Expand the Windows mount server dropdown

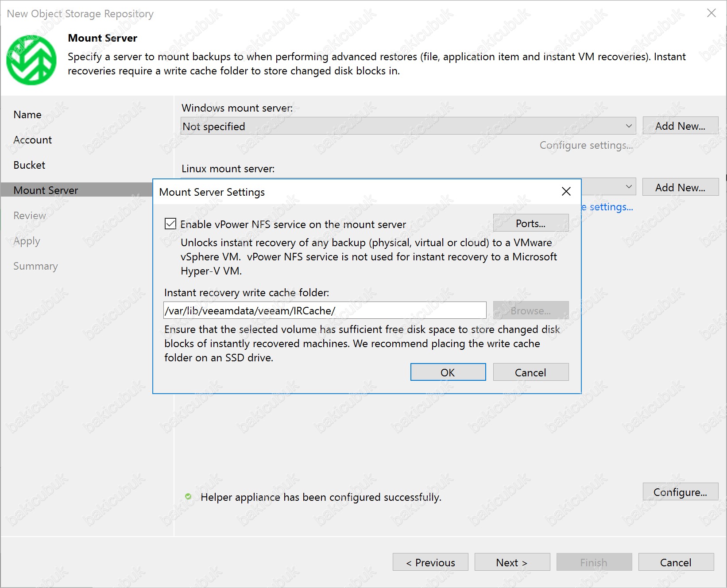628,126
